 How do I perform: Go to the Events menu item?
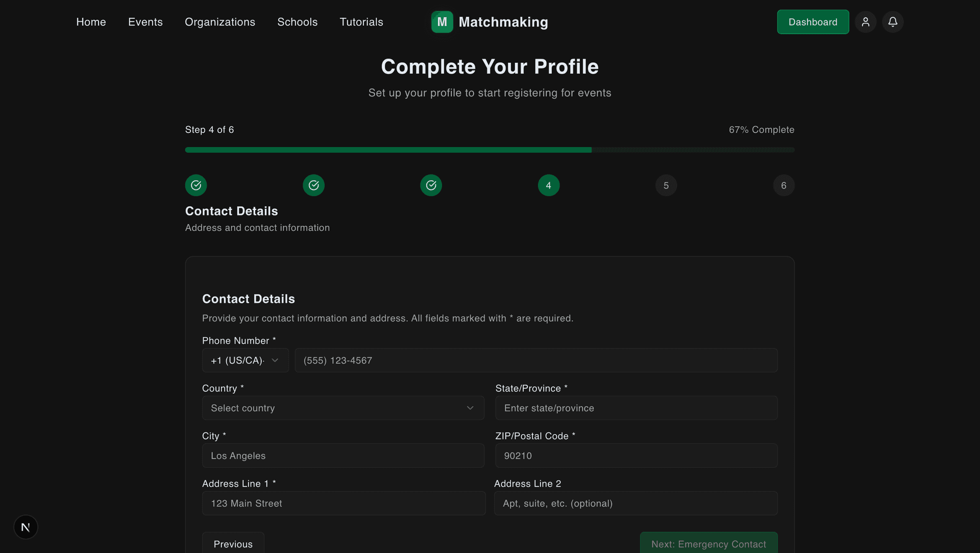145,22
